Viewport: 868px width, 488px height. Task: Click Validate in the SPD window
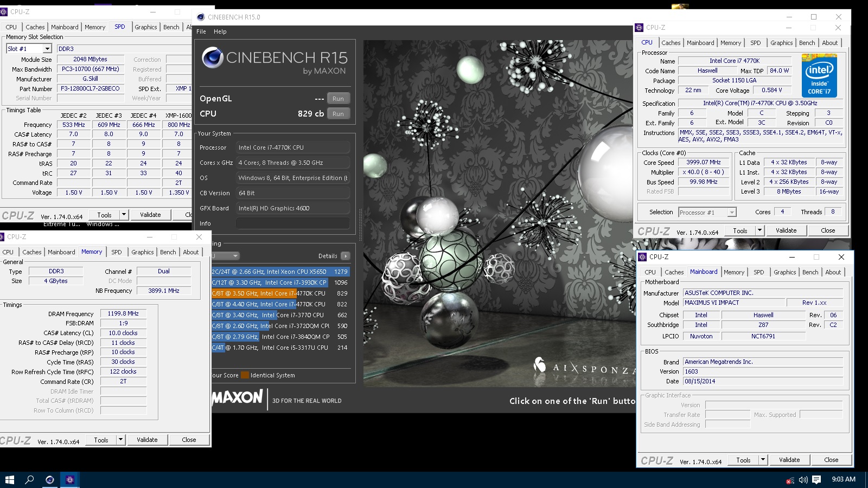(150, 215)
